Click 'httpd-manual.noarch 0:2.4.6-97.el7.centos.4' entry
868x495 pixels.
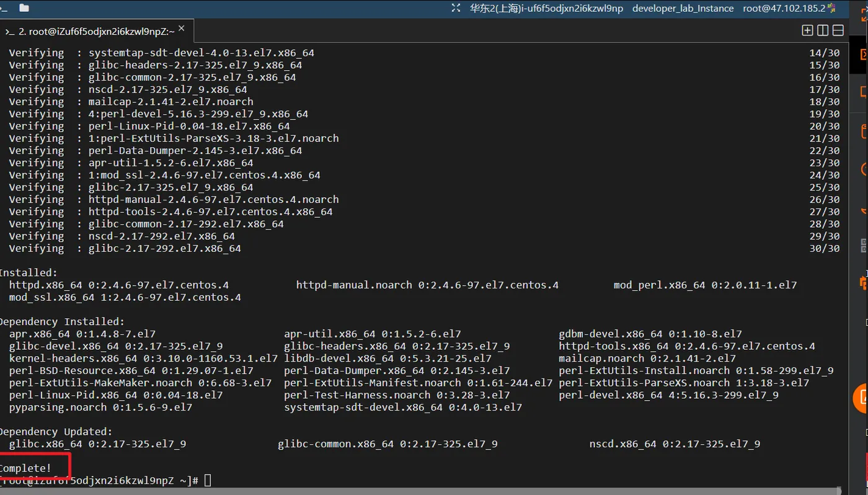click(x=427, y=285)
